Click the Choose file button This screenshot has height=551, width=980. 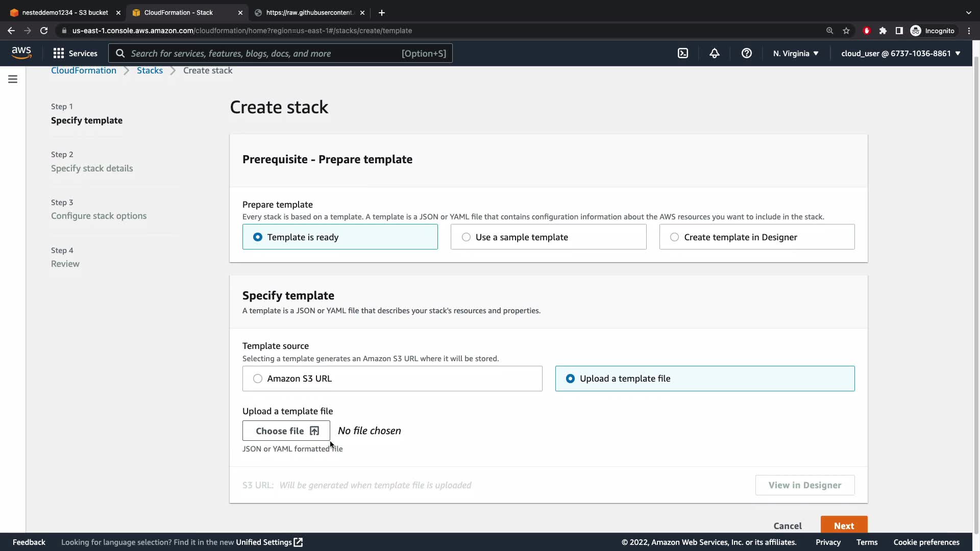point(286,431)
